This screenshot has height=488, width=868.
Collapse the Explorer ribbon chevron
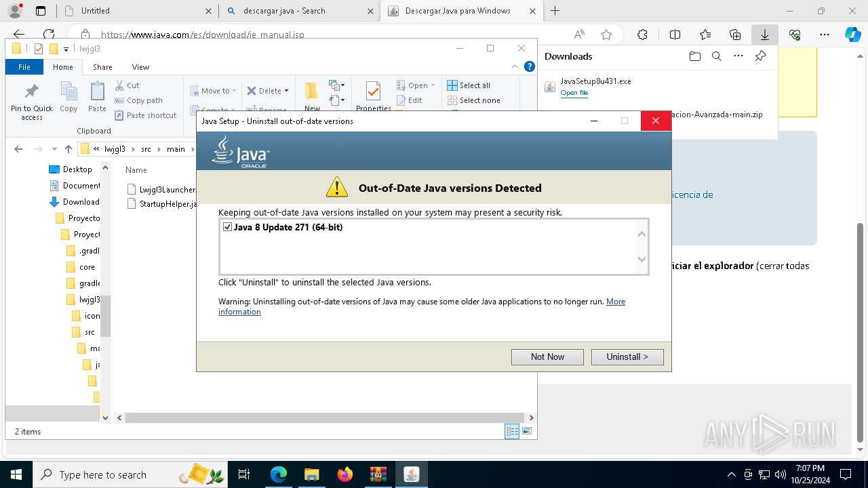[x=514, y=66]
